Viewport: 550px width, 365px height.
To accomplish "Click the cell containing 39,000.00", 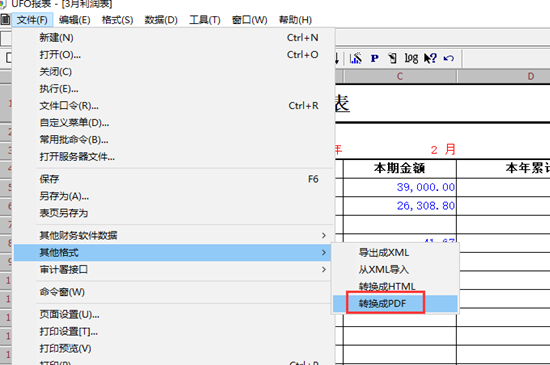I will tap(400, 187).
